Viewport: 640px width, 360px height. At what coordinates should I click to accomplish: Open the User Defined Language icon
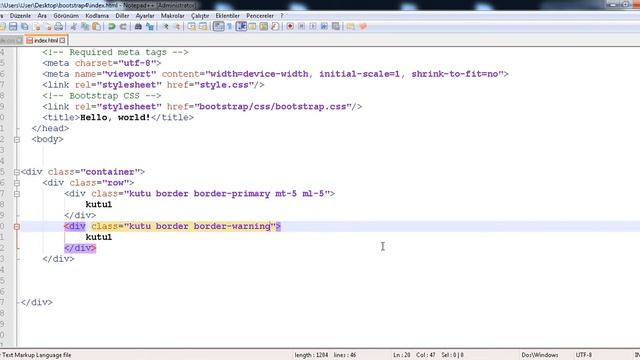(x=252, y=27)
